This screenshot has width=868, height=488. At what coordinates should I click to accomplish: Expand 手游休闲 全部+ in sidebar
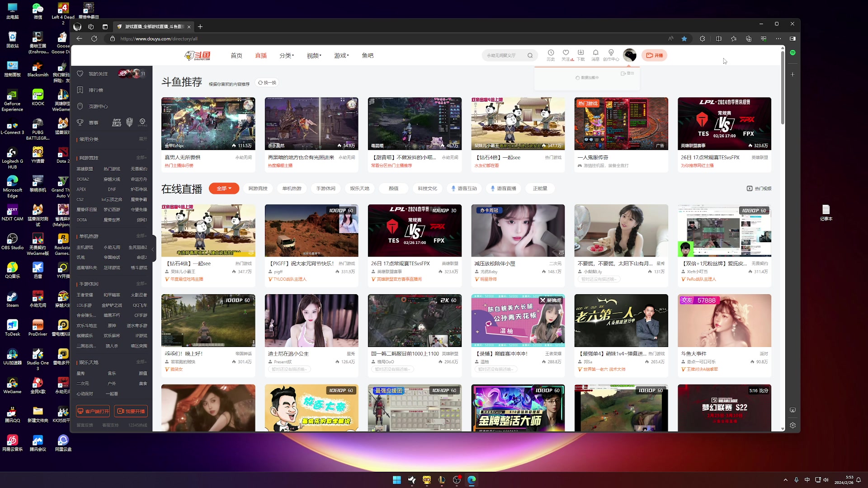pos(142,284)
